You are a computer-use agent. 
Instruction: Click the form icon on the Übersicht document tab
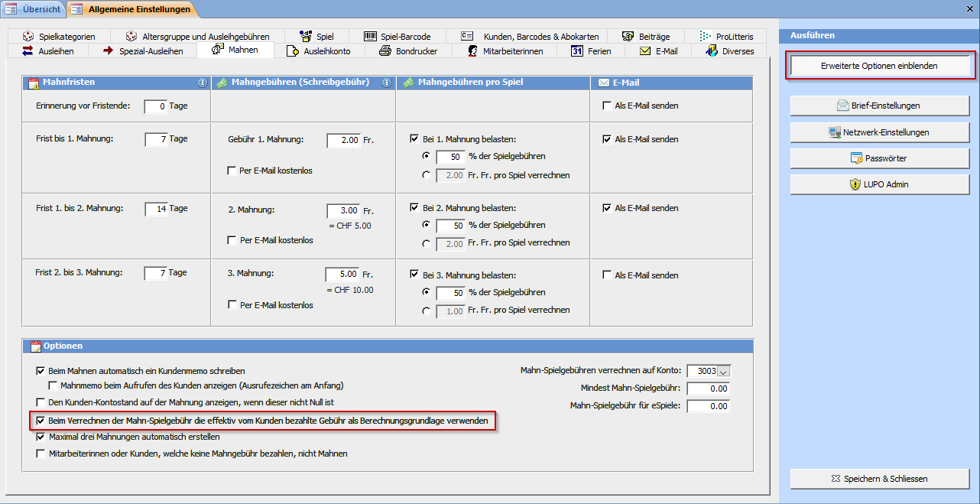pos(11,9)
